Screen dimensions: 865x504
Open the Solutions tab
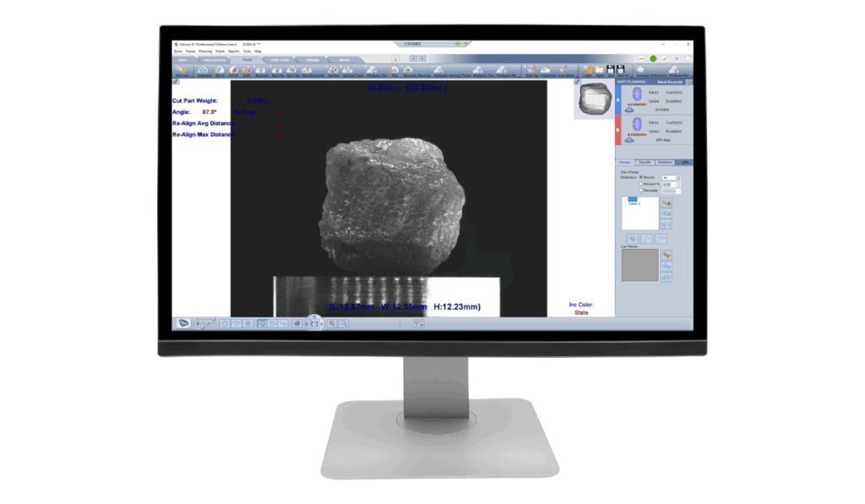point(665,161)
